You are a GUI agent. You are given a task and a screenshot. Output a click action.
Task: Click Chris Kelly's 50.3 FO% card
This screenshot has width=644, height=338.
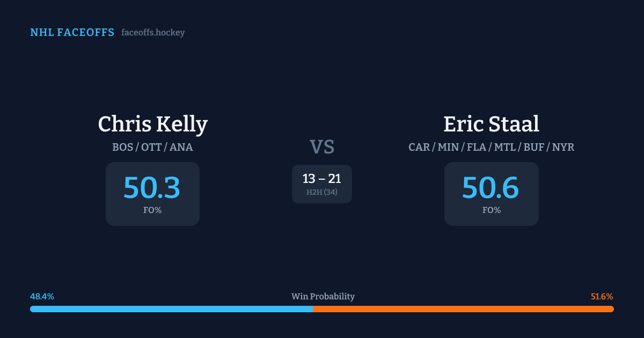pyautogui.click(x=152, y=194)
